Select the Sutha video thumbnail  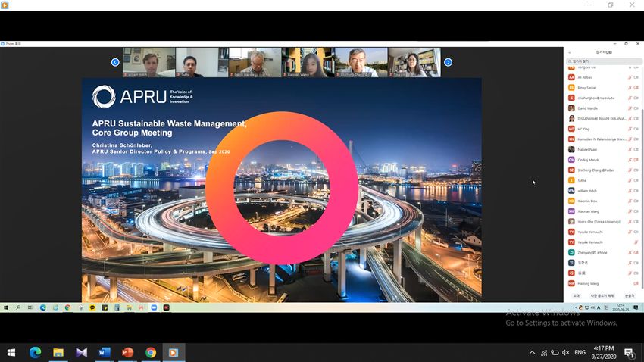[202, 62]
